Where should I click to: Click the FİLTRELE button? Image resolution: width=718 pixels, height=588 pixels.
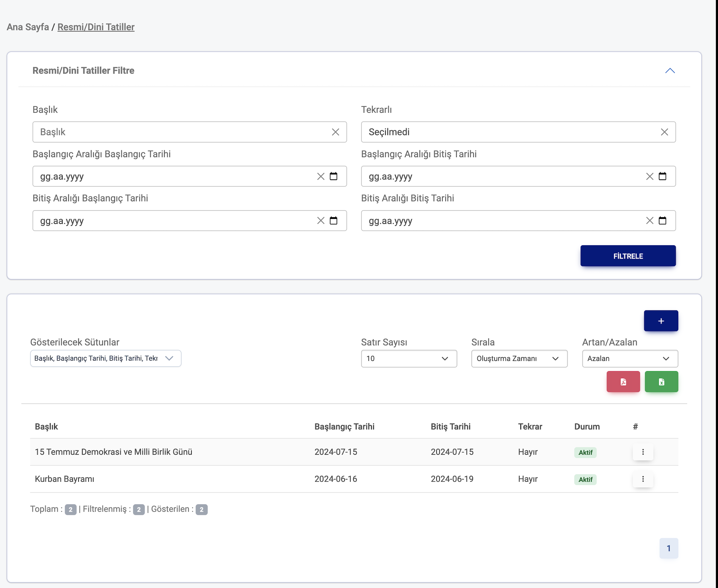coord(628,256)
